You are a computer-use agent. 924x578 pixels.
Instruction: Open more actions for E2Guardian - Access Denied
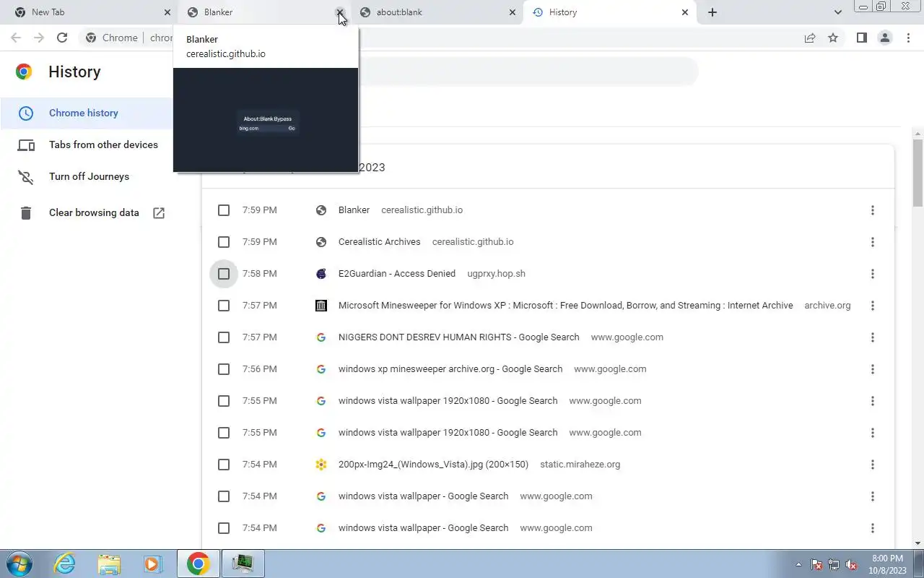point(872,274)
